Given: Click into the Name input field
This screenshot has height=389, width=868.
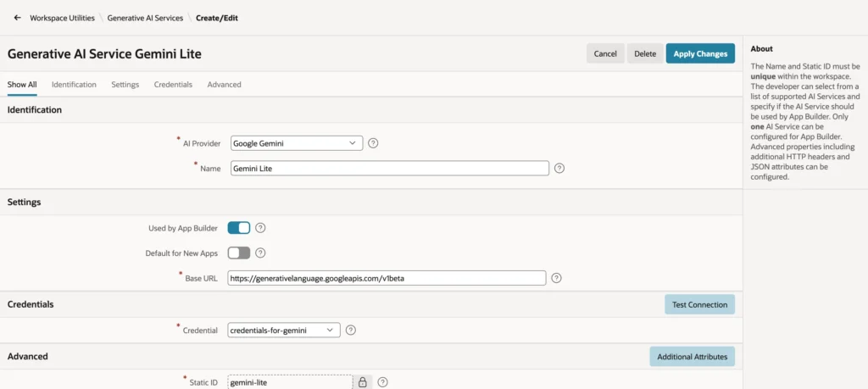Looking at the screenshot, I should click(390, 168).
